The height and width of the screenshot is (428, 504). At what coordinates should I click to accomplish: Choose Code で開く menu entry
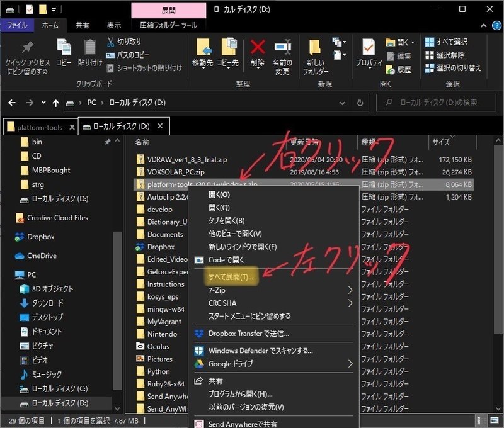226,260
